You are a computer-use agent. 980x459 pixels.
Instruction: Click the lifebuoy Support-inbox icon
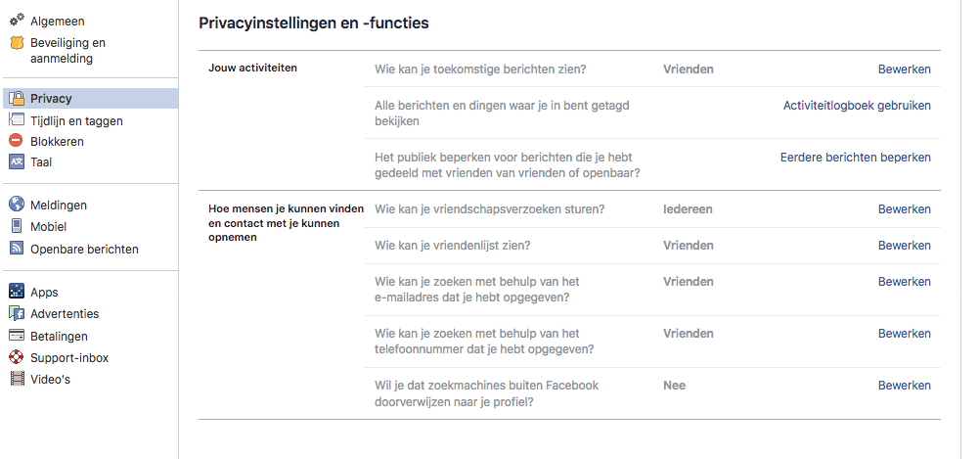(17, 358)
